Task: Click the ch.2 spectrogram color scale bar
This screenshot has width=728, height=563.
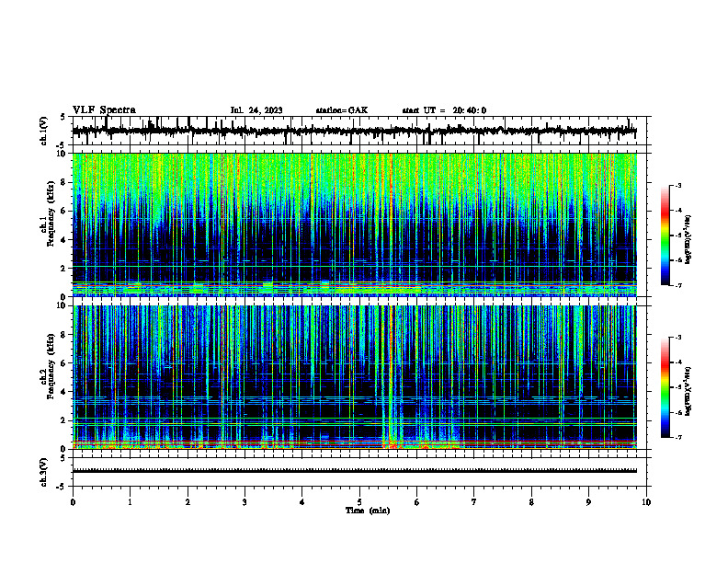Action: (665, 387)
